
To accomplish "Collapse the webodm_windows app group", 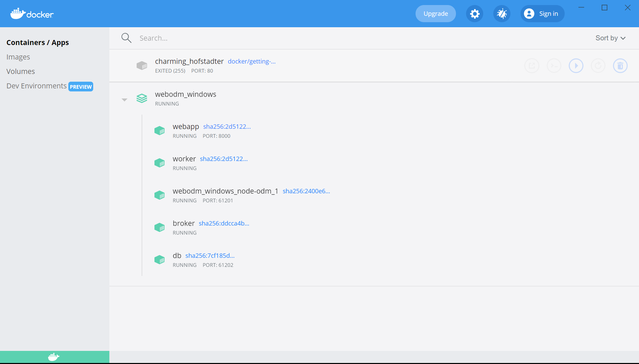I will click(125, 100).
